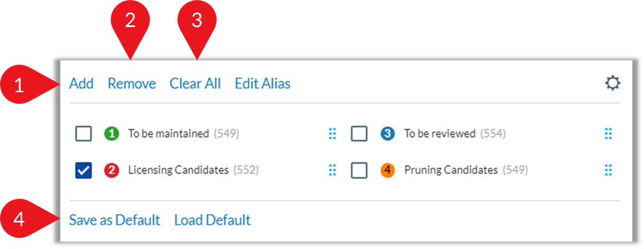The height and width of the screenshot is (249, 644).
Task: Click the blue number 3 badge
Action: click(388, 134)
